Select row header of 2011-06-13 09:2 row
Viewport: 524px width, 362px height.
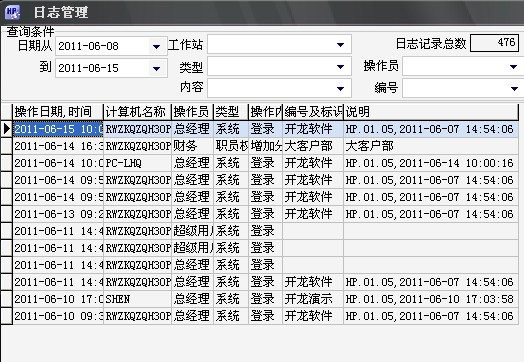tap(6, 214)
